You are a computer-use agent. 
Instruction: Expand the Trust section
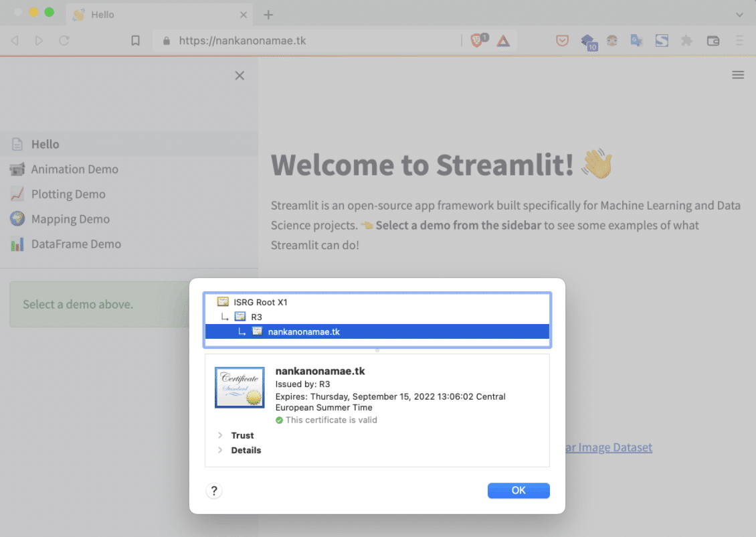pyautogui.click(x=220, y=435)
